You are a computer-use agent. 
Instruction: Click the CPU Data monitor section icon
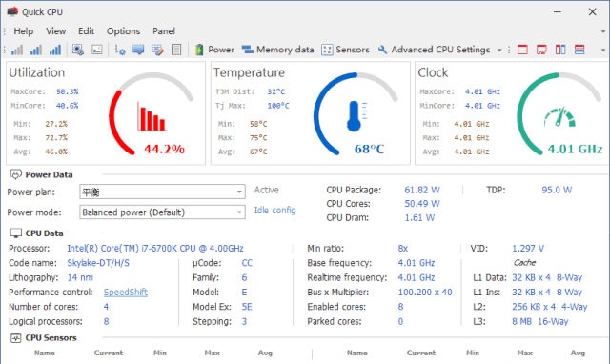point(15,233)
